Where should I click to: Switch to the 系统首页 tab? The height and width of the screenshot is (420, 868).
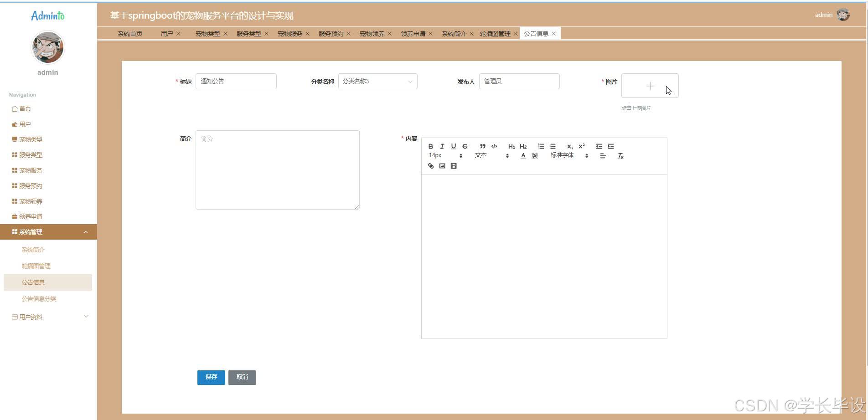pyautogui.click(x=130, y=34)
